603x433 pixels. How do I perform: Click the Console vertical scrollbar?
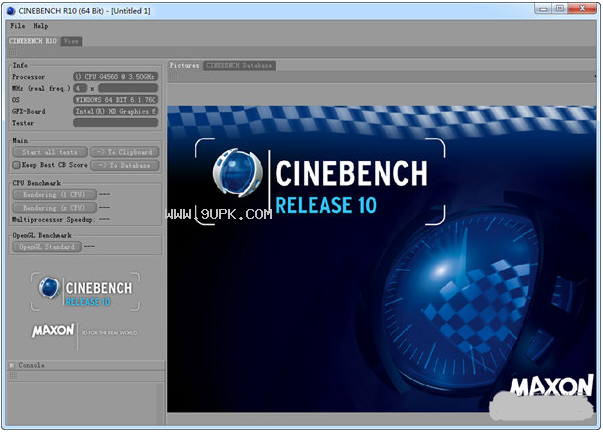(162, 403)
